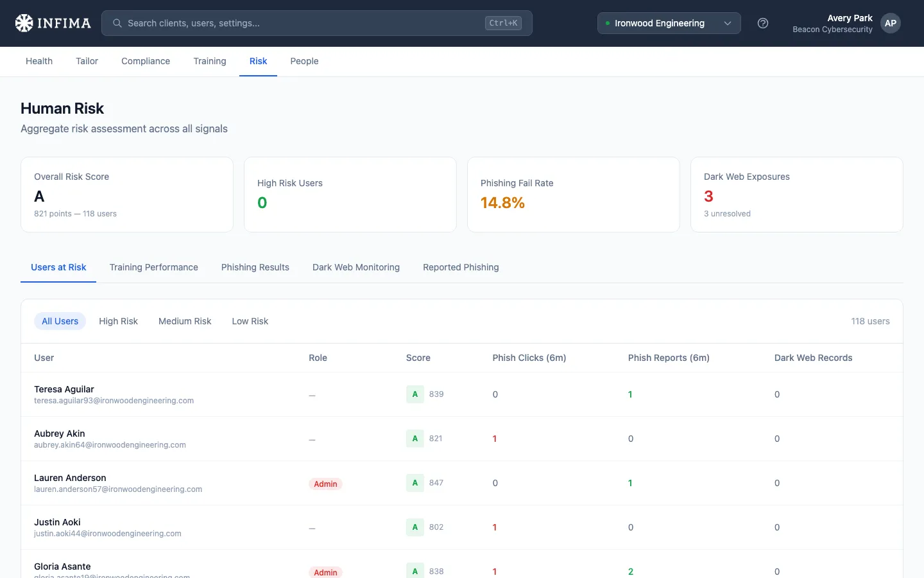Click the Overall Risk Score card
The width and height of the screenshot is (924, 578).
pyautogui.click(x=127, y=195)
